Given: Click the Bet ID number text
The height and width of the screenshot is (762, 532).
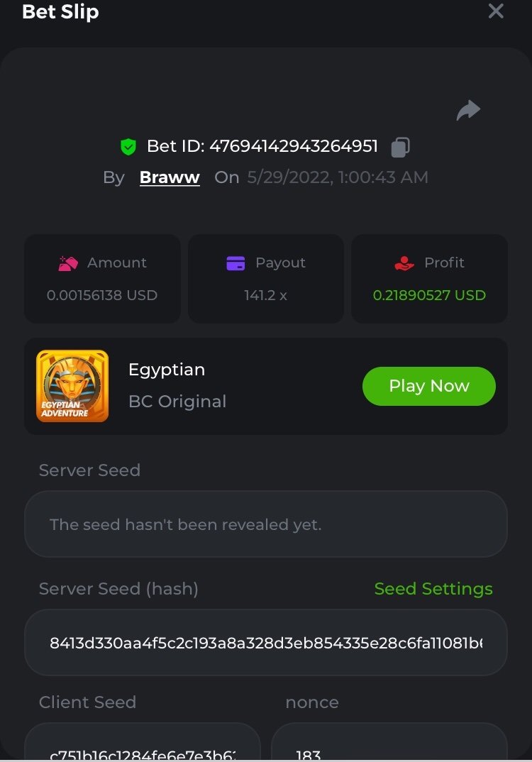Looking at the screenshot, I should [x=293, y=147].
